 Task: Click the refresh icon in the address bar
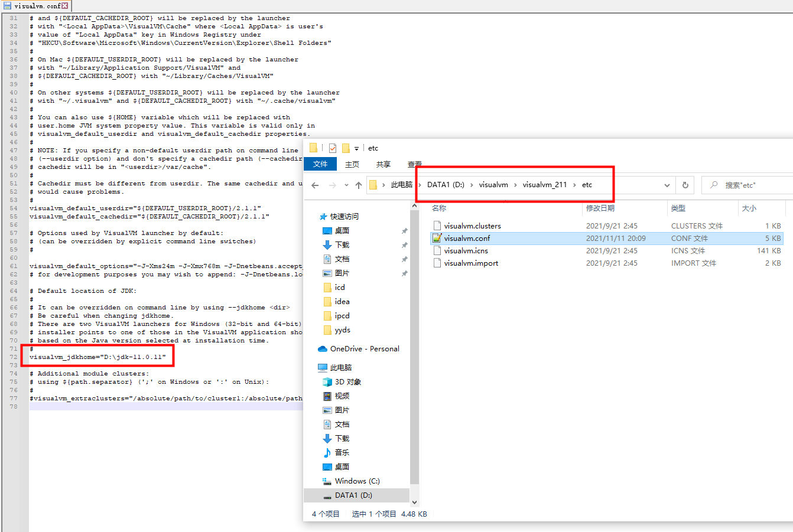coord(685,184)
